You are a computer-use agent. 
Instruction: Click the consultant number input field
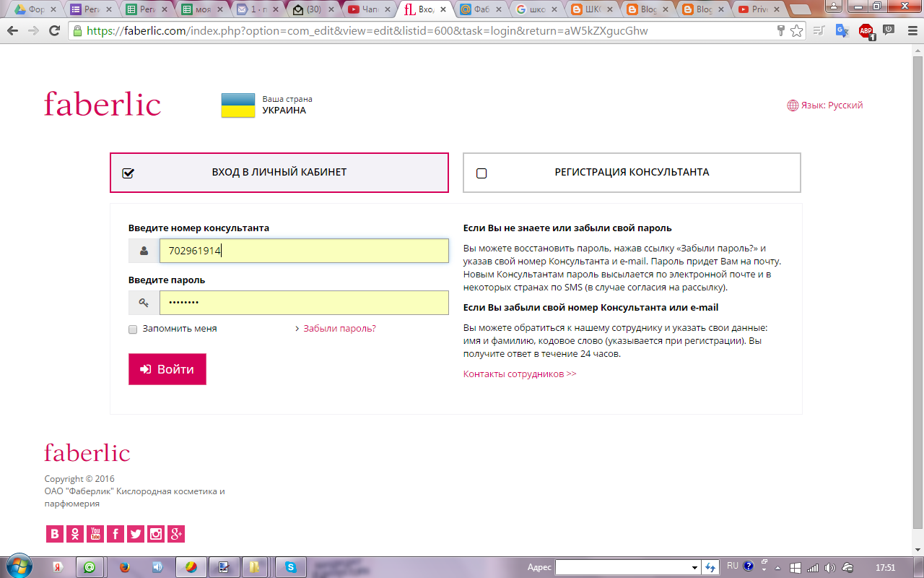click(304, 251)
